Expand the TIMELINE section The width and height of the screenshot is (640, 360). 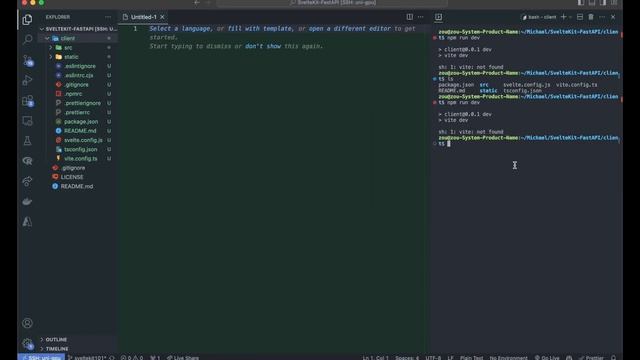click(42, 349)
